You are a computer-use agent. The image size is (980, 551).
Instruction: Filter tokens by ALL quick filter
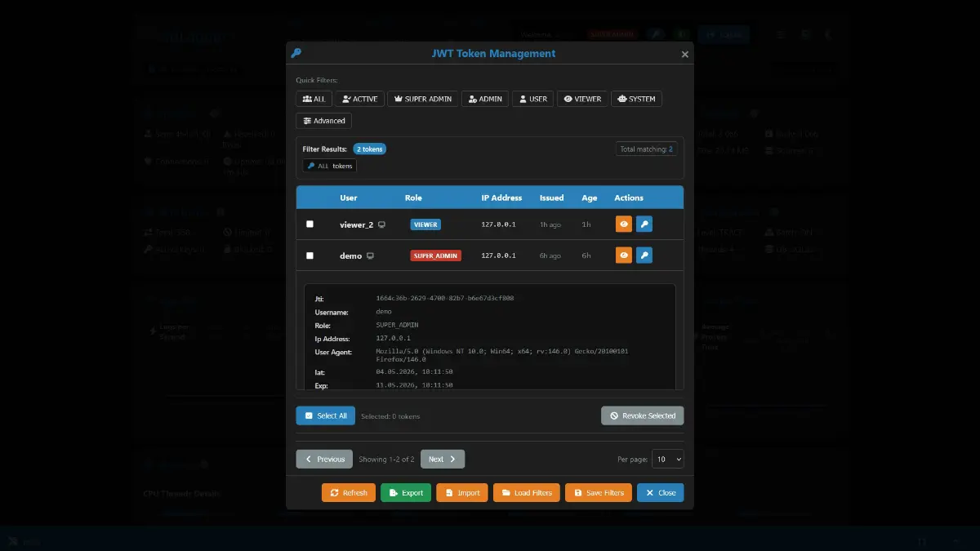314,99
